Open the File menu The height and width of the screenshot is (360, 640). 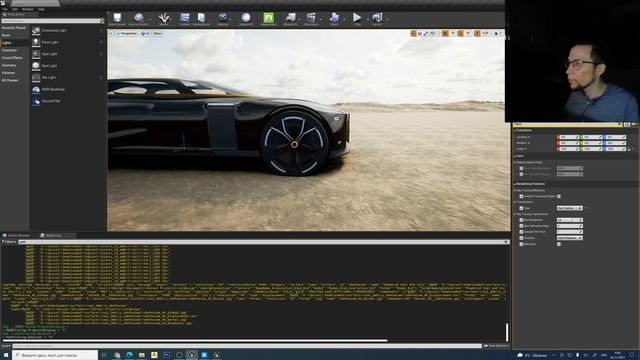[4, 9]
